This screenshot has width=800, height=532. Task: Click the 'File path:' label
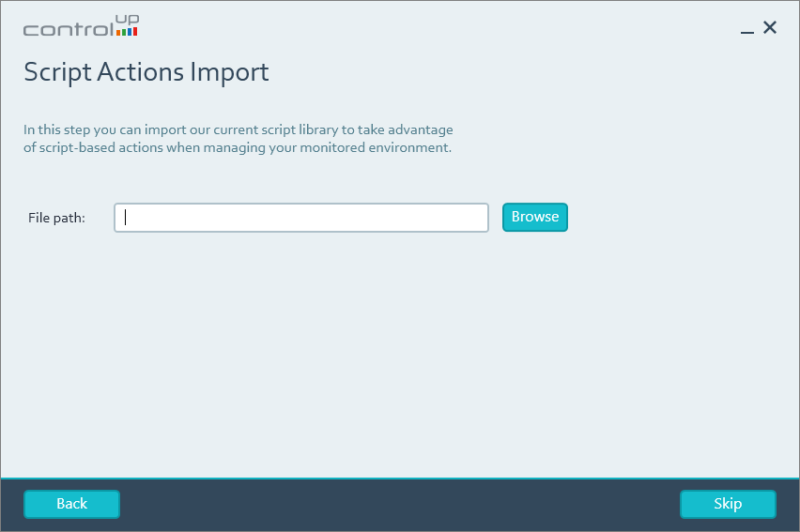56,218
